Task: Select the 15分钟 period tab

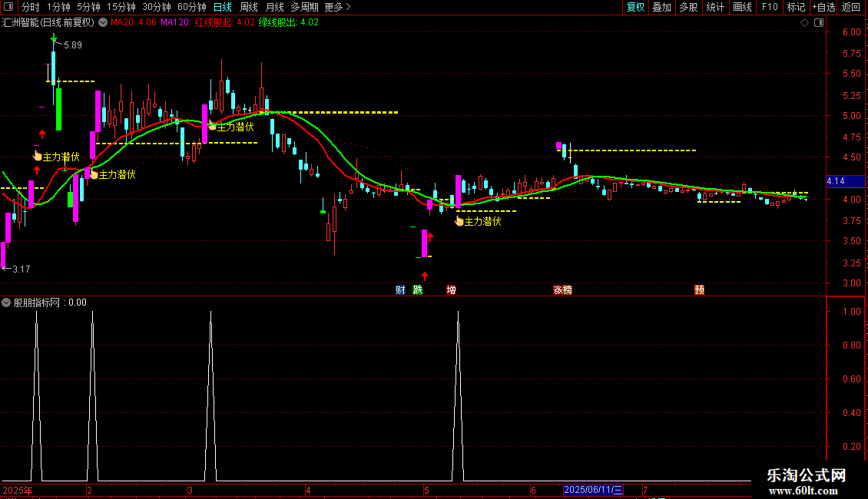Action: (x=121, y=7)
